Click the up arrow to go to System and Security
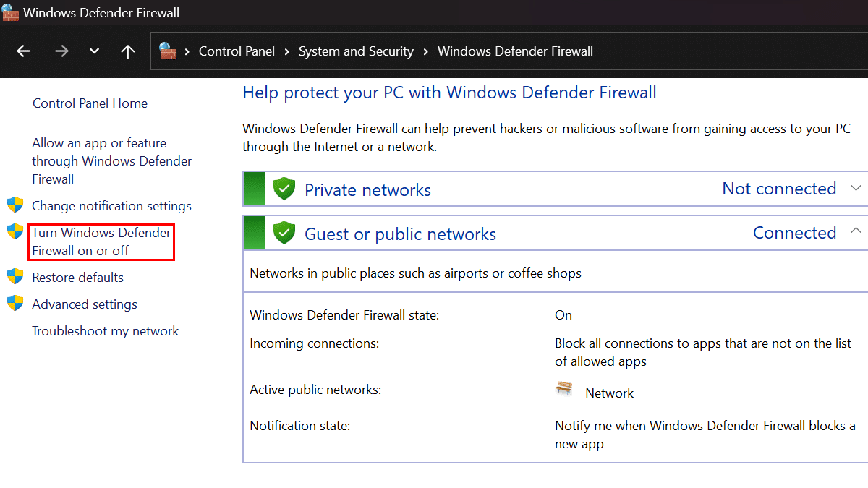 (128, 51)
